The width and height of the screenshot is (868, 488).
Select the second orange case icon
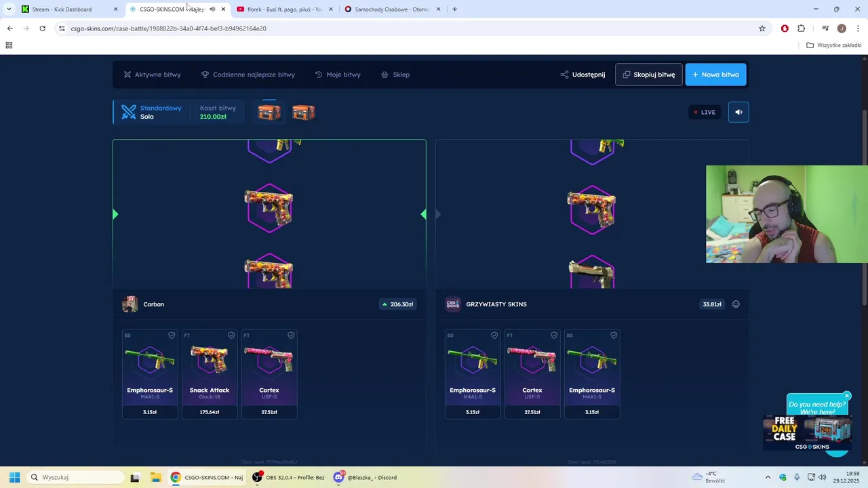303,112
